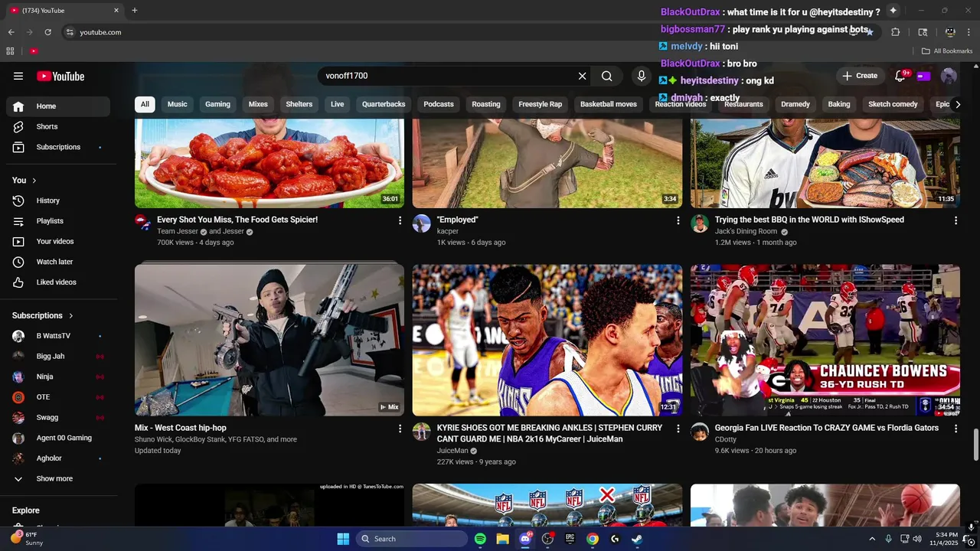The width and height of the screenshot is (980, 551).
Task: Open Steam from the taskbar
Action: [x=637, y=539]
